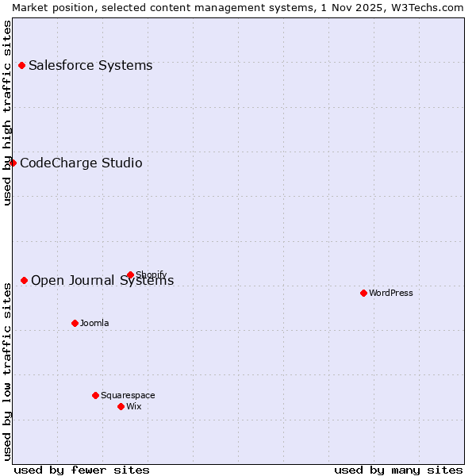This screenshot has height=476, width=476.
Task: Click the chart title mentioning W3Techs.com
Action: (238, 7)
